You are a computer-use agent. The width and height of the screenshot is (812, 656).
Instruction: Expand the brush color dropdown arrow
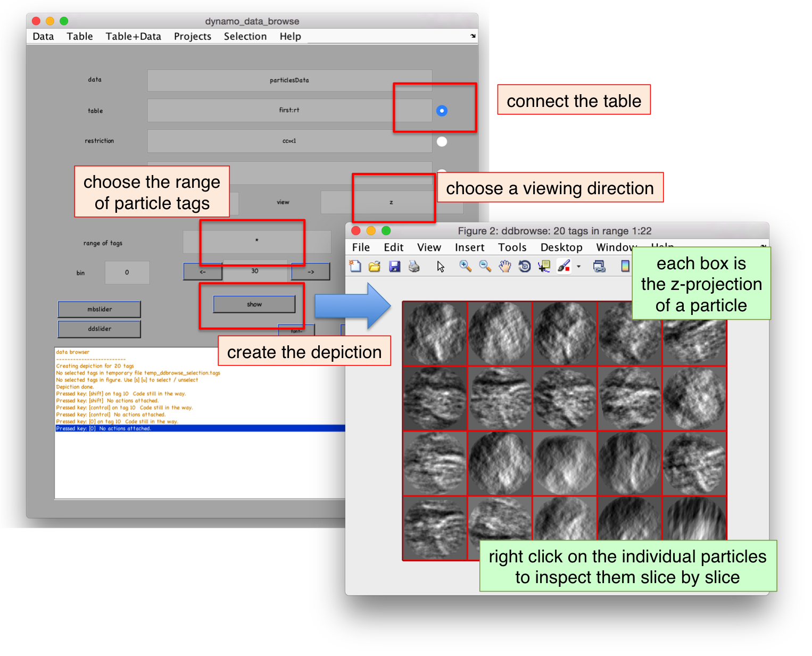(578, 267)
